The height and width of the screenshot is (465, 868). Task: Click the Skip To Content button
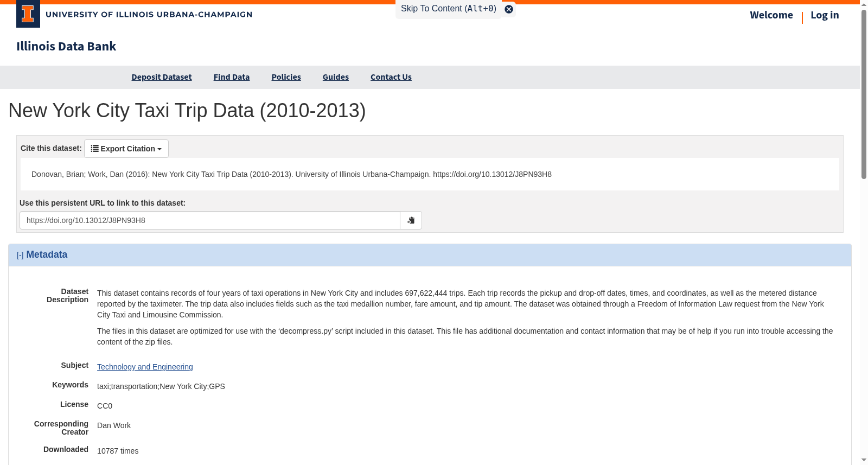pyautogui.click(x=449, y=9)
